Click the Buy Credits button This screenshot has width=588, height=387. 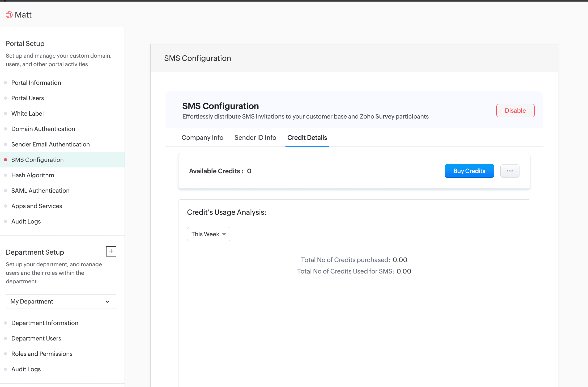[469, 171]
